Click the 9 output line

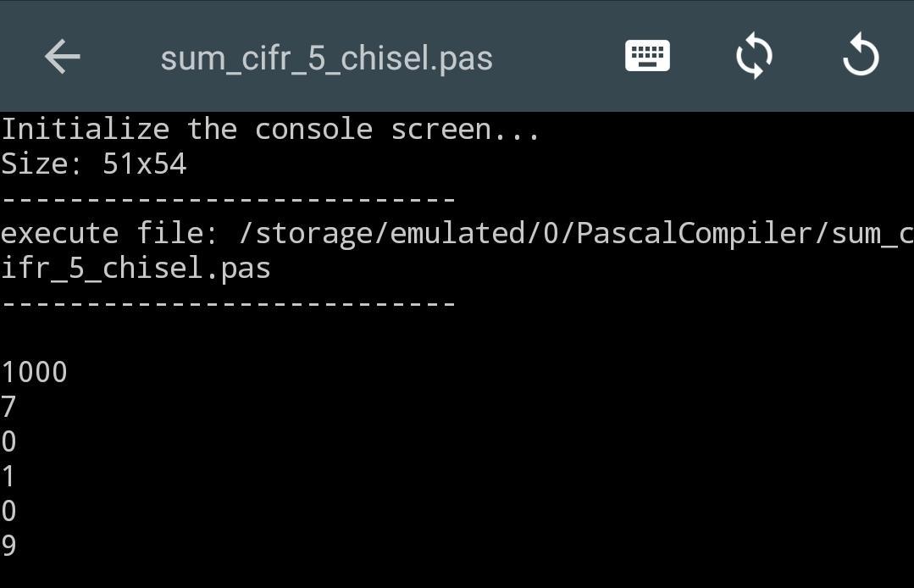pyautogui.click(x=9, y=546)
